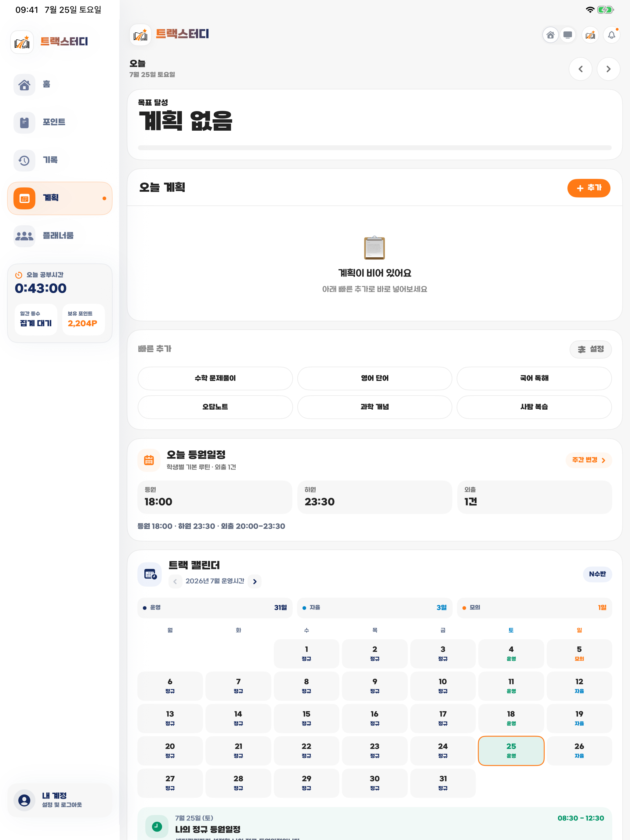Click the empty plan clipboard illustration
This screenshot has height=840, width=630.
[375, 248]
